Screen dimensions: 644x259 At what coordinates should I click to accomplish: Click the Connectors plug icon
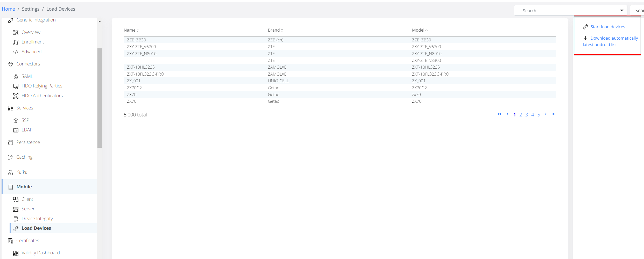(11, 64)
